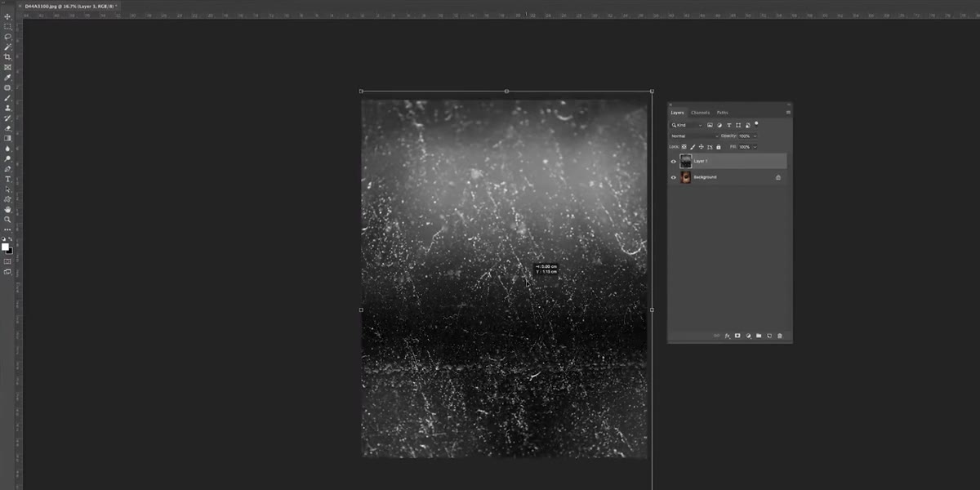Select the Dodge tool

click(8, 158)
